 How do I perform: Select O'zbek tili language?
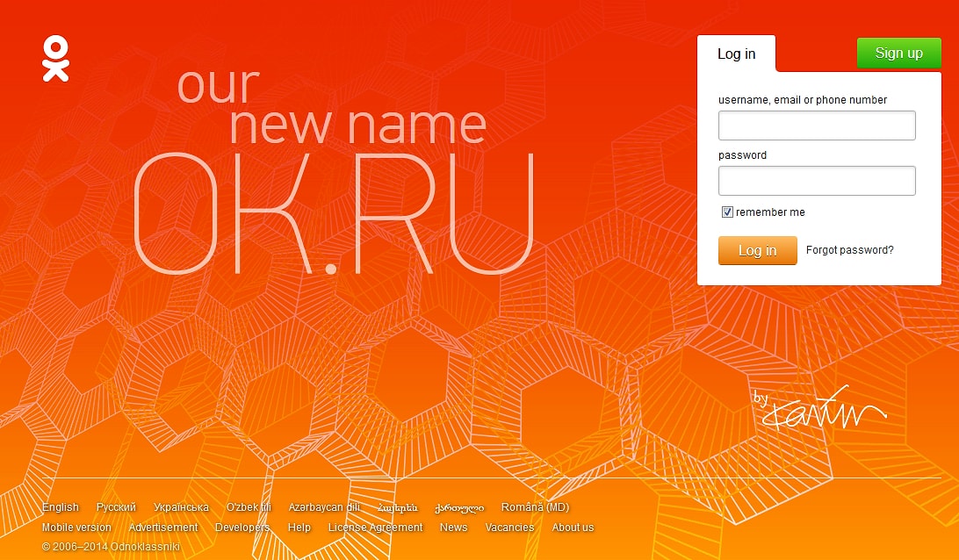coord(249,507)
